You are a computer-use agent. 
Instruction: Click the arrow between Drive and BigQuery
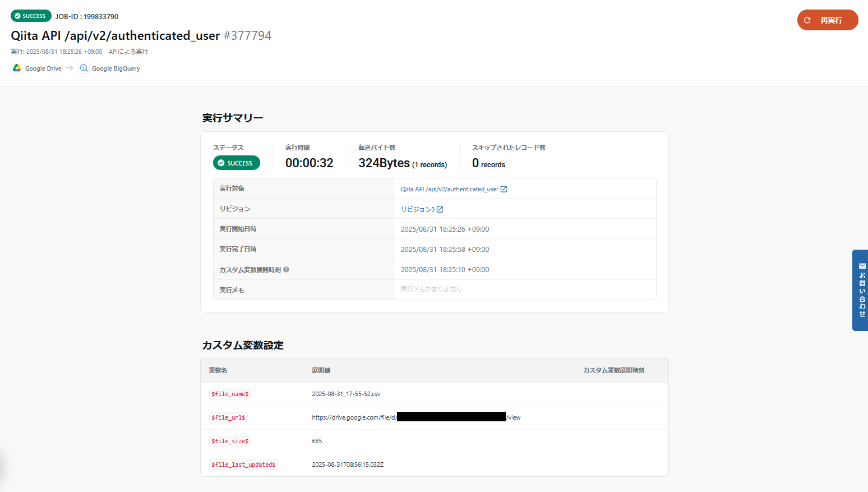(70, 68)
